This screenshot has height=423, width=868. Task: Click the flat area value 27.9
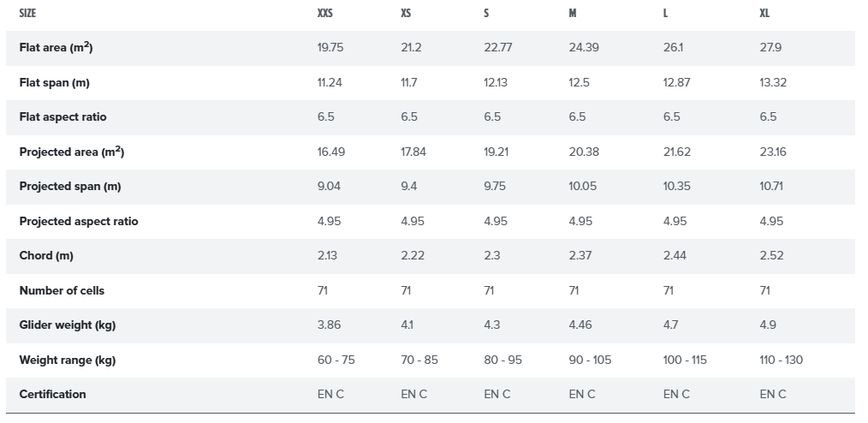tap(771, 48)
